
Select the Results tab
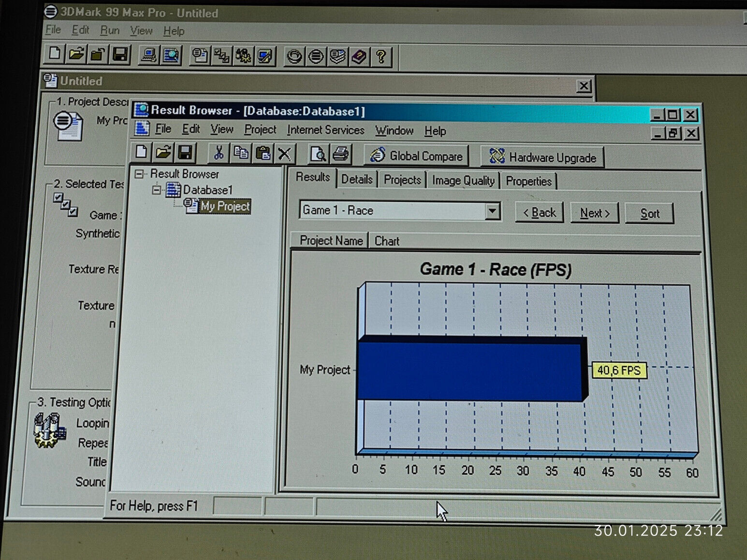tap(313, 177)
